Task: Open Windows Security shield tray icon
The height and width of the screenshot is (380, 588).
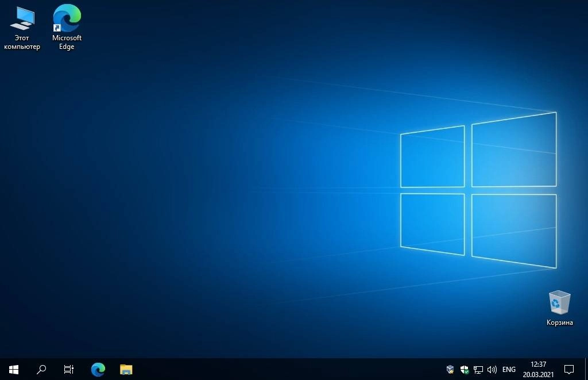Action: tap(464, 370)
